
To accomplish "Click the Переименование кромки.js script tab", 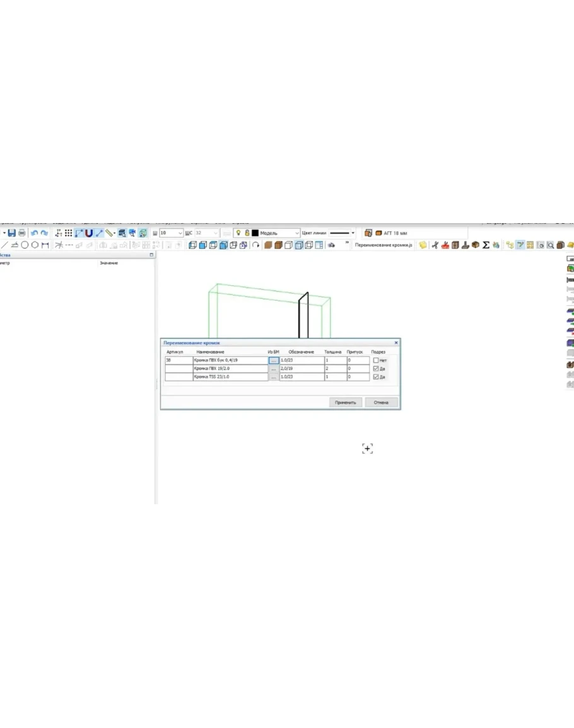I will tap(384, 245).
